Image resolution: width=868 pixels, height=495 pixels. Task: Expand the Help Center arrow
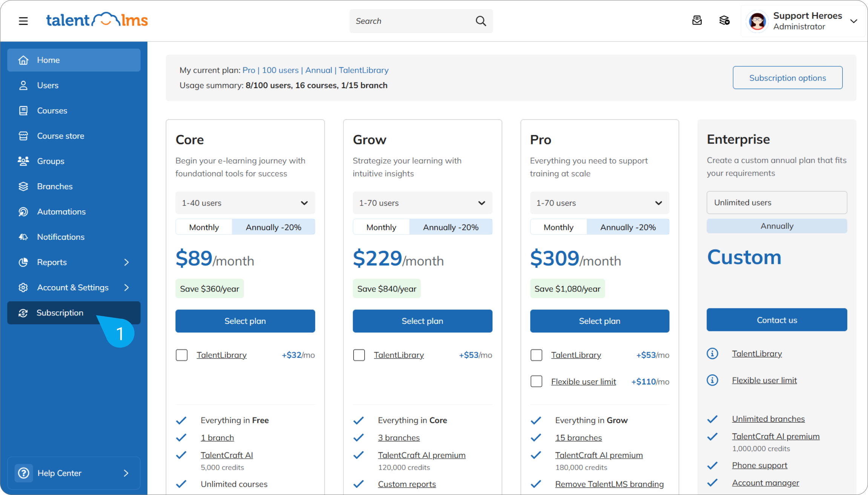click(126, 473)
